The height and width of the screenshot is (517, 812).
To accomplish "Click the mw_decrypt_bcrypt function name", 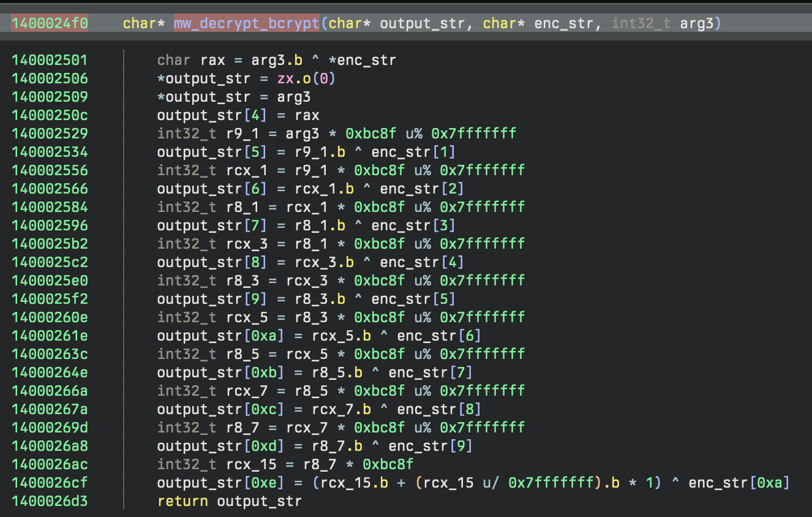I will [x=246, y=24].
